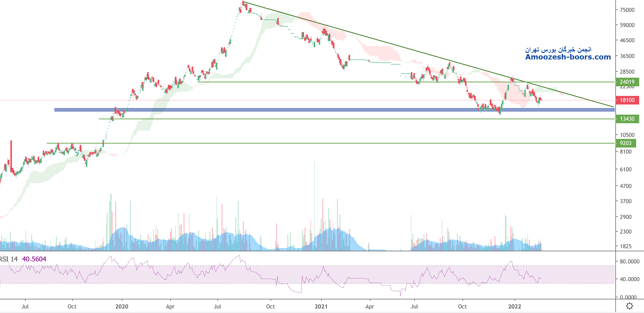Click the 10500 price scale tick

tap(627, 135)
